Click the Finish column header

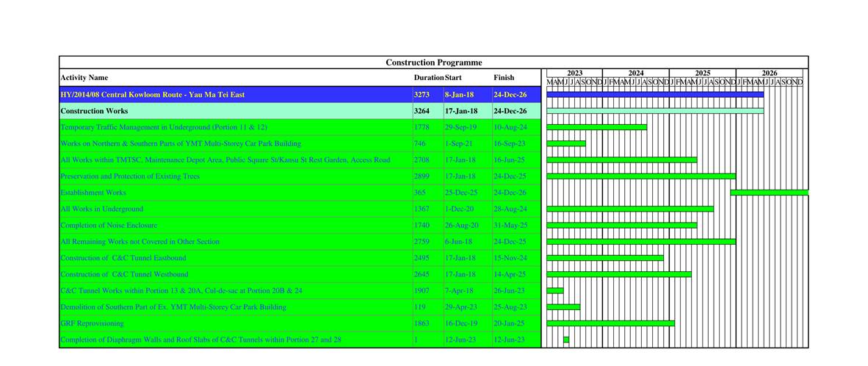pos(504,77)
